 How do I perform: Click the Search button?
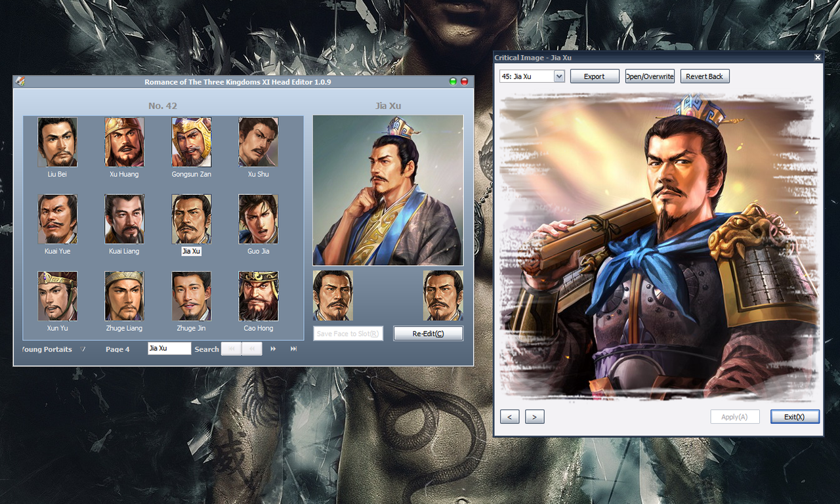(207, 349)
